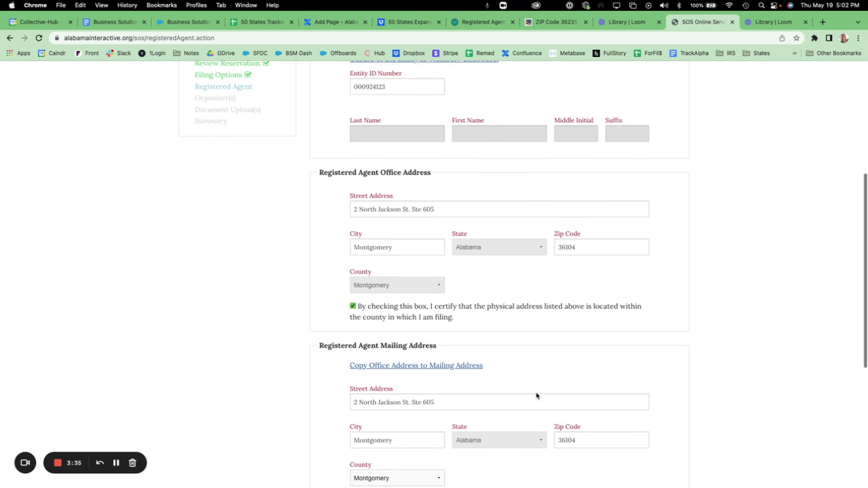Click the Mailing Address City field
868x488 pixels.
(x=397, y=441)
